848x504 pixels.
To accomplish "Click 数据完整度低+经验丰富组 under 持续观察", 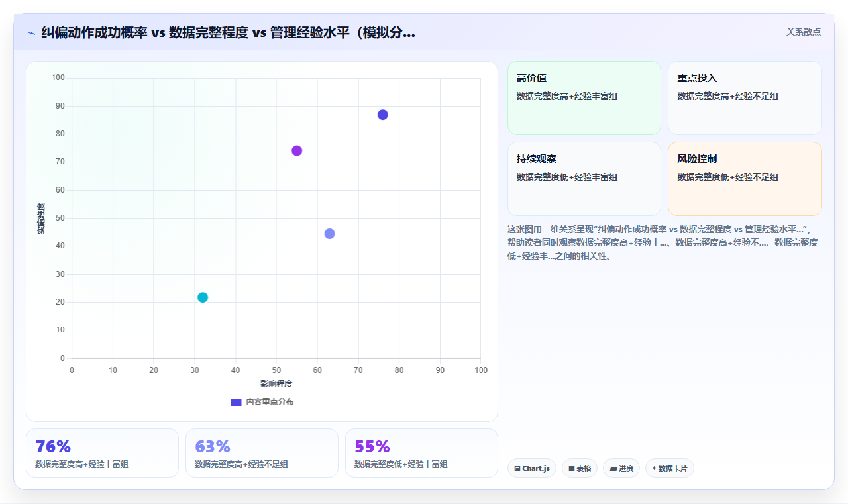I will 567,177.
